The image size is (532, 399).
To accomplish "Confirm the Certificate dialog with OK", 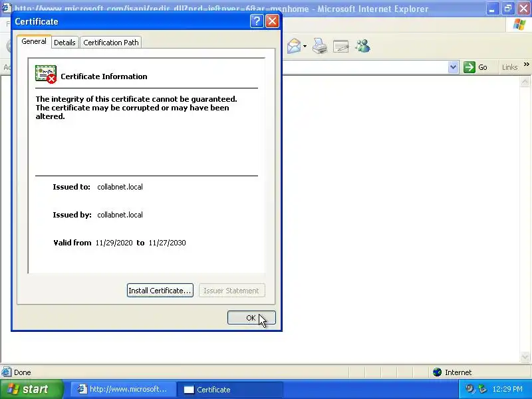I will coord(251,318).
